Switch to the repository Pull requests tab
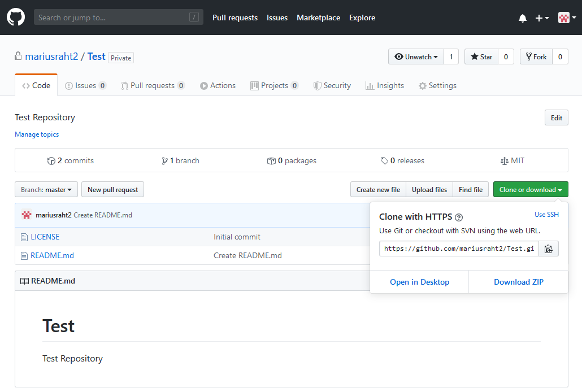The image size is (582, 392). point(153,85)
